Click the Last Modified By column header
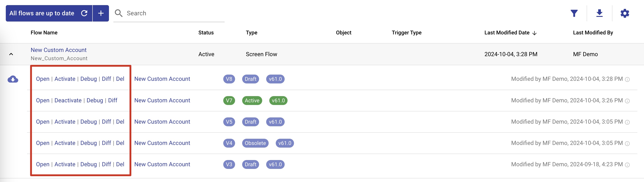Image resolution: width=644 pixels, height=182 pixels. (593, 33)
